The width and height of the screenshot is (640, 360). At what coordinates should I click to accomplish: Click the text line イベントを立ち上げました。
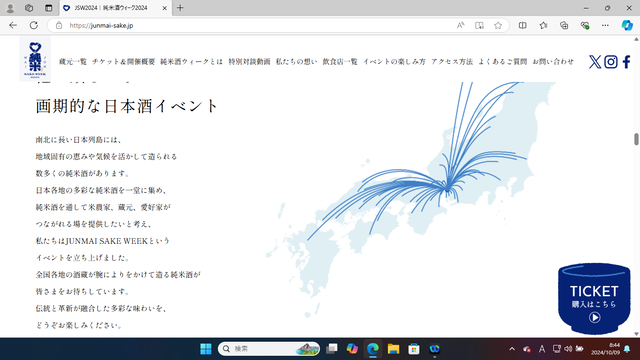click(x=82, y=258)
